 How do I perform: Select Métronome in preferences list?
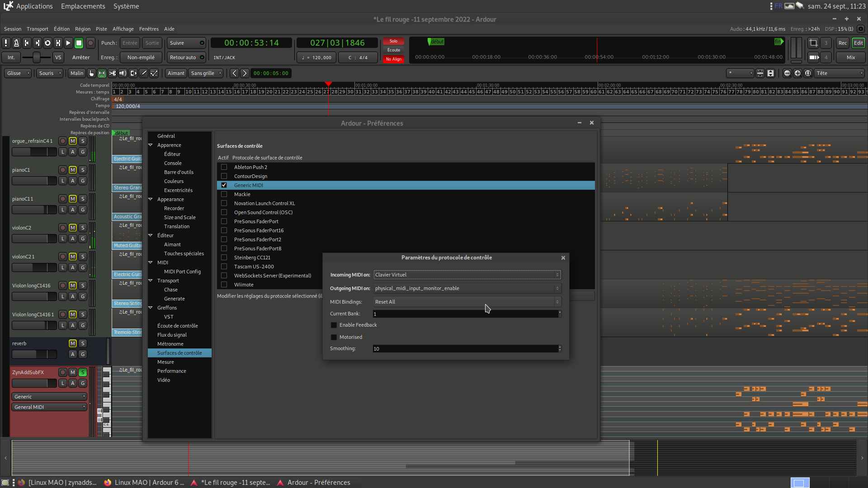click(x=170, y=344)
